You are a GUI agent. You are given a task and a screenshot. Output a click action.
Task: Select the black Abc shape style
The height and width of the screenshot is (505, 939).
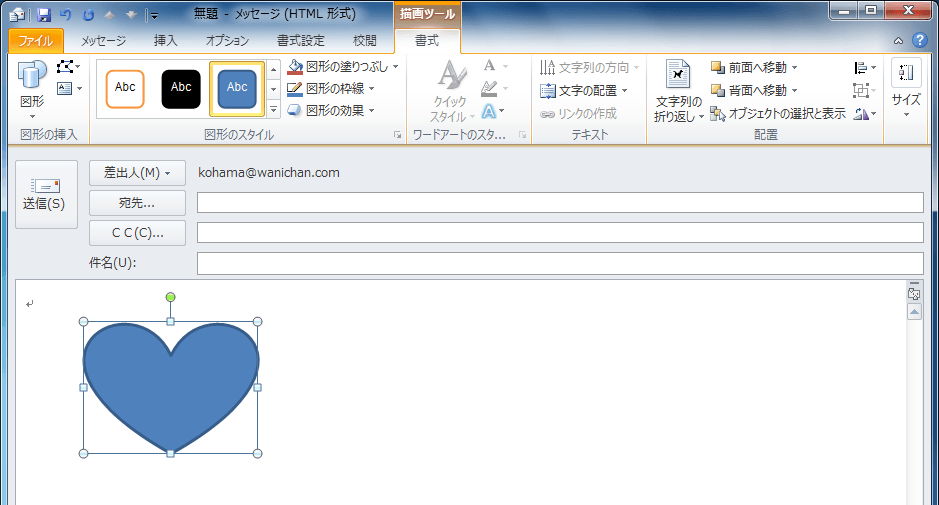pyautogui.click(x=181, y=89)
